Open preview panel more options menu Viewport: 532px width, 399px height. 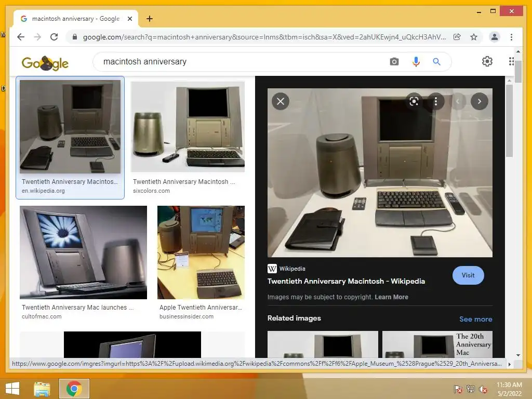436,101
